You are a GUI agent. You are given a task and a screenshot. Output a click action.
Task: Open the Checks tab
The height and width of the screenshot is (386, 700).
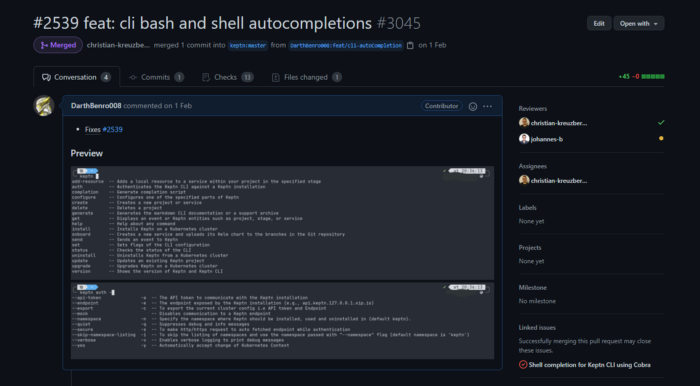pyautogui.click(x=228, y=77)
